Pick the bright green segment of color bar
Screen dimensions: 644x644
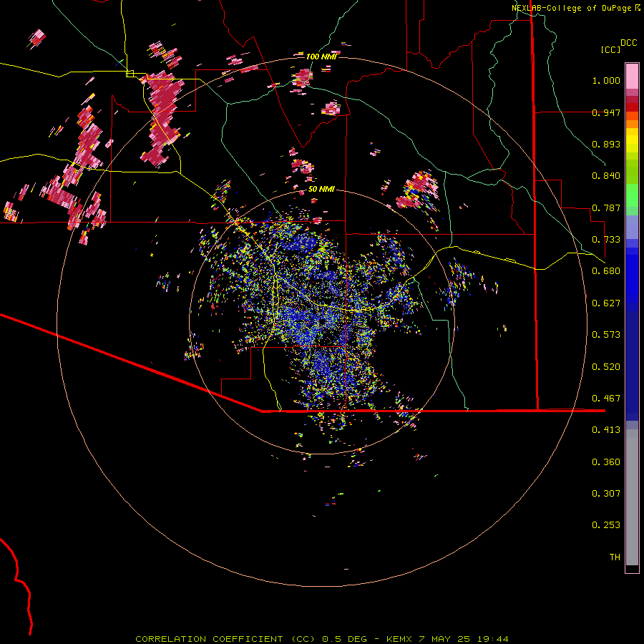(632, 195)
